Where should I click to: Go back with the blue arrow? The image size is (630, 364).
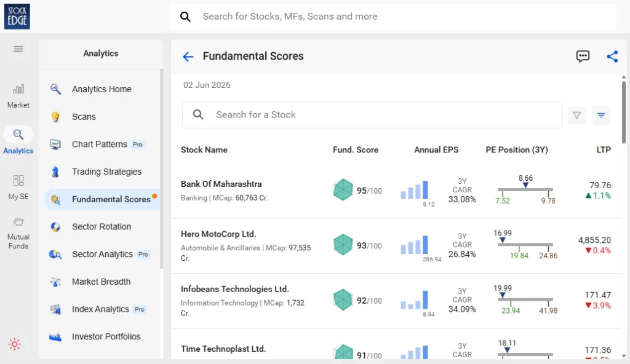pos(188,57)
